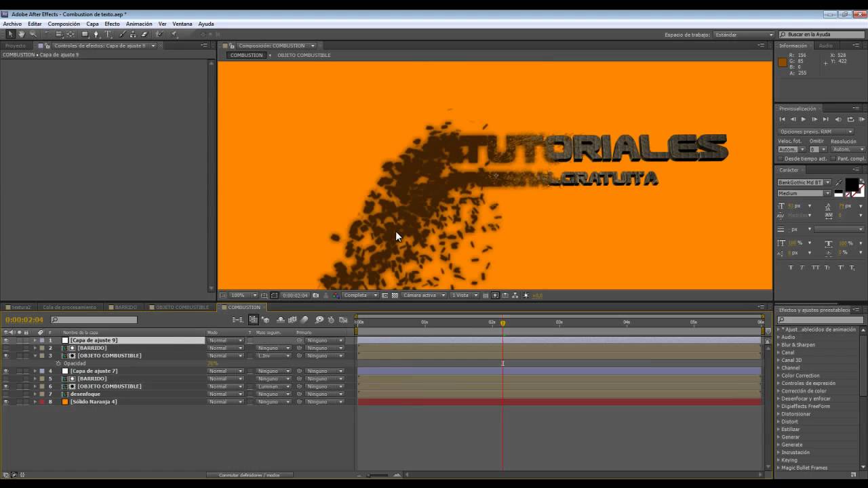This screenshot has height=488, width=868.
Task: Open the Composición menu
Action: pos(64,24)
